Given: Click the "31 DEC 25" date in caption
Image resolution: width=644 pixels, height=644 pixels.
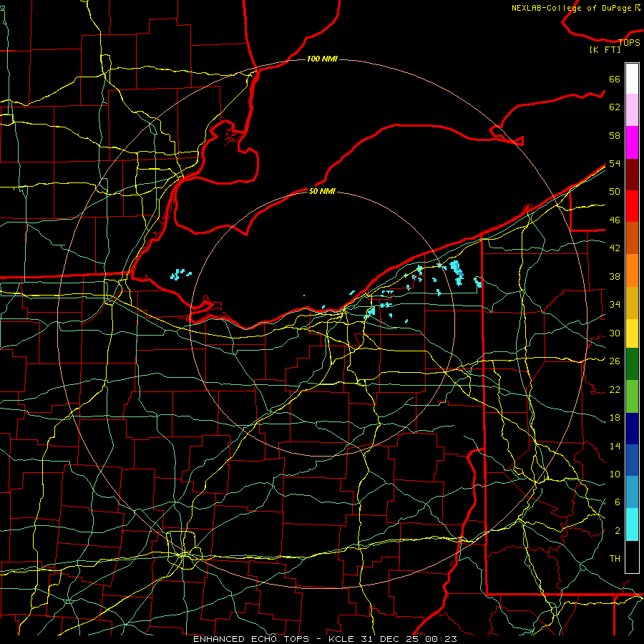Looking at the screenshot, I should (389, 639).
